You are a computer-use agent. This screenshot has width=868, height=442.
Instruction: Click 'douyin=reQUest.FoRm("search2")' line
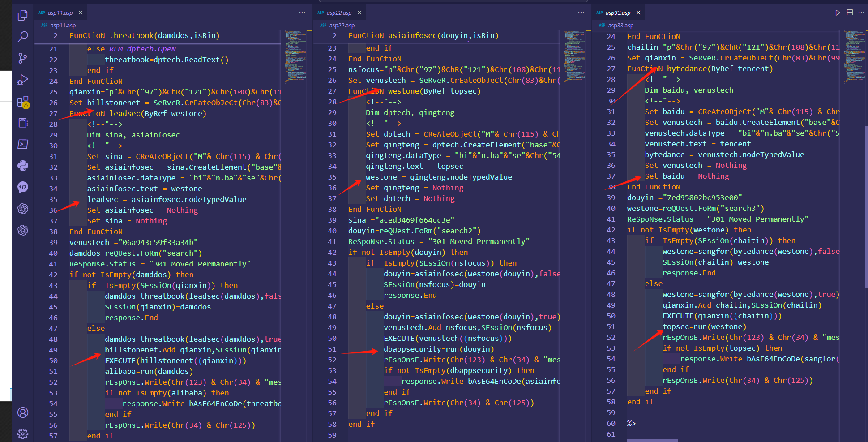[415, 231]
